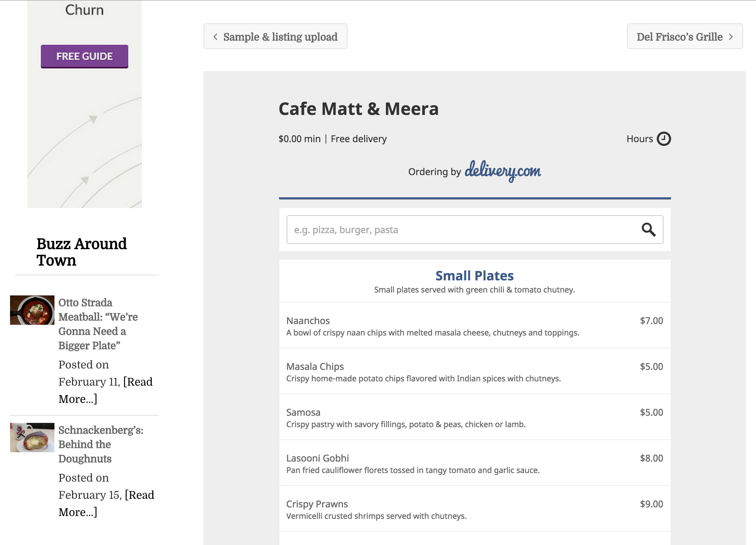Click the Free delivery text
The image size is (756, 545).
point(359,139)
